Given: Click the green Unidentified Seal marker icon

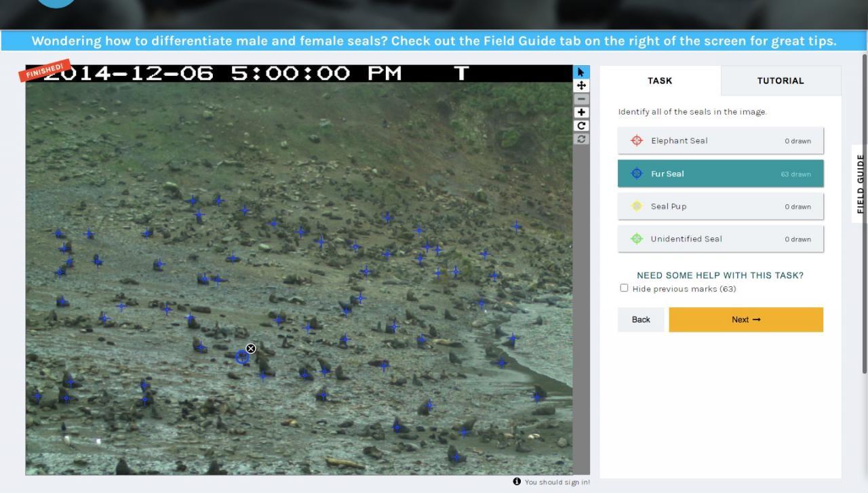Looking at the screenshot, I should [636, 239].
